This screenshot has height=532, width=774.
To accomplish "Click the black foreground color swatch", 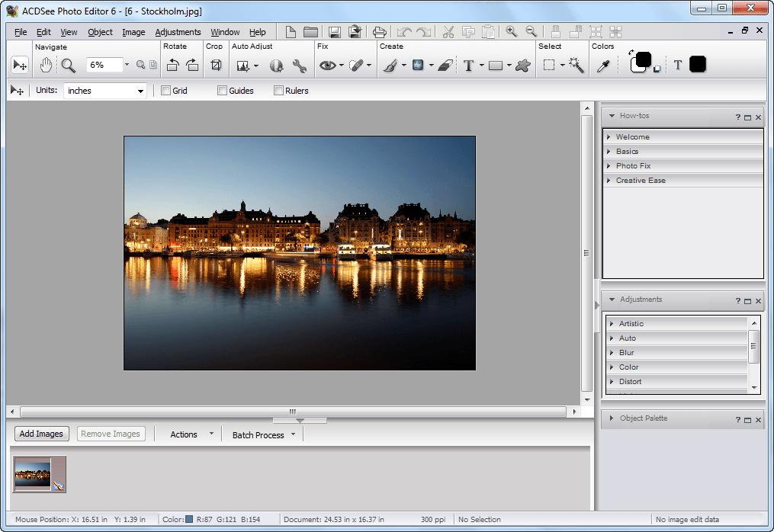I will click(x=643, y=60).
